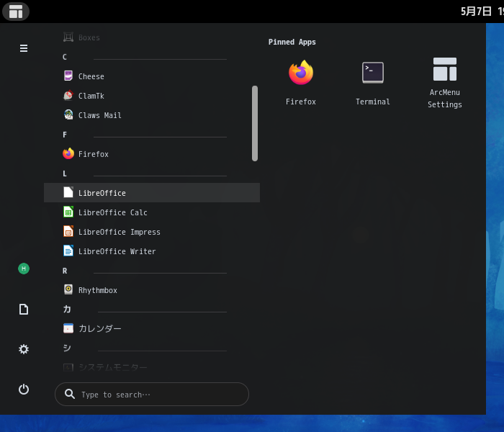This screenshot has width=504, height=432.
Task: Click the ClamTk icon in the app list
Action: point(68,96)
